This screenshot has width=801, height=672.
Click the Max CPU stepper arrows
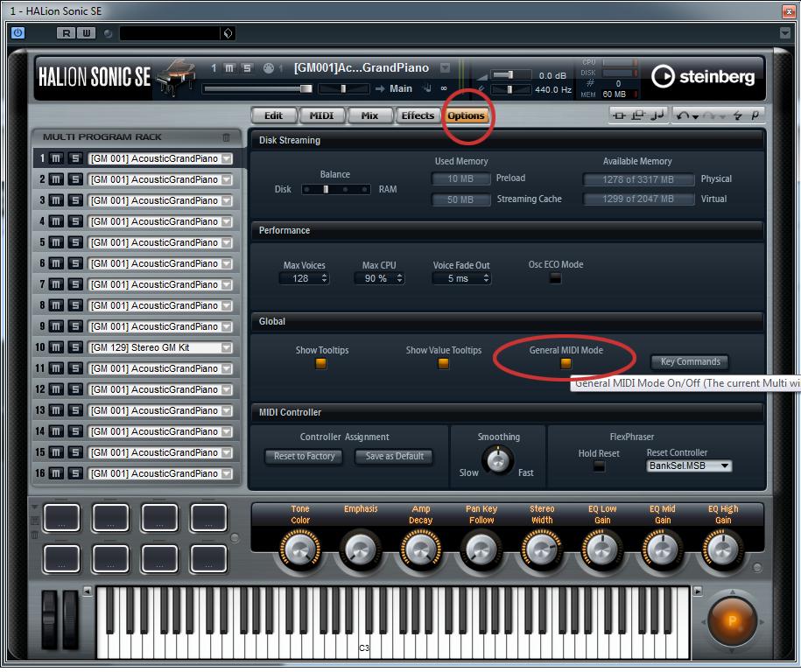[399, 279]
